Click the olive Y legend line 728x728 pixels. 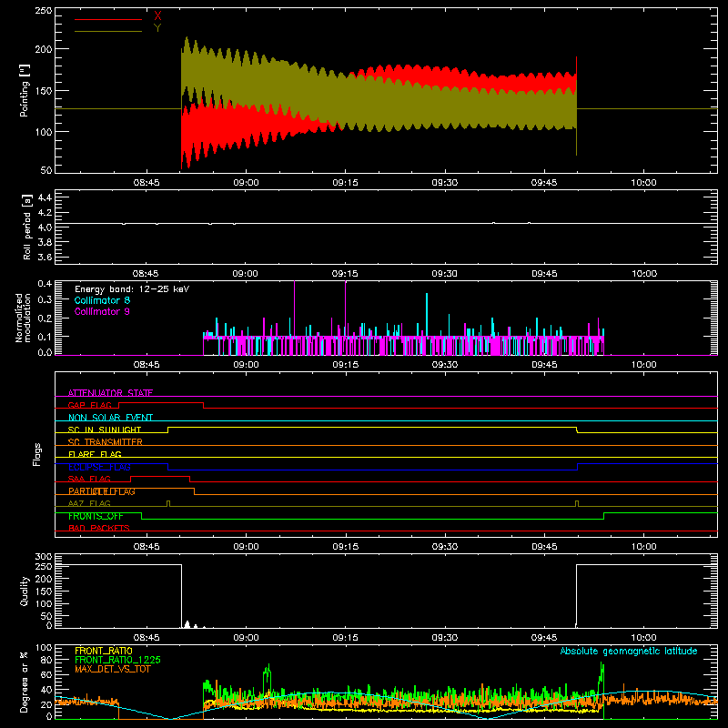pos(108,32)
